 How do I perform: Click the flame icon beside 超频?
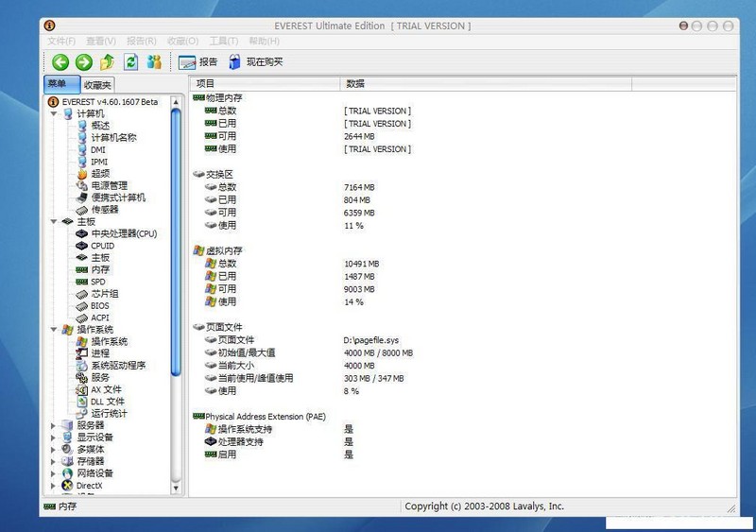coord(82,174)
